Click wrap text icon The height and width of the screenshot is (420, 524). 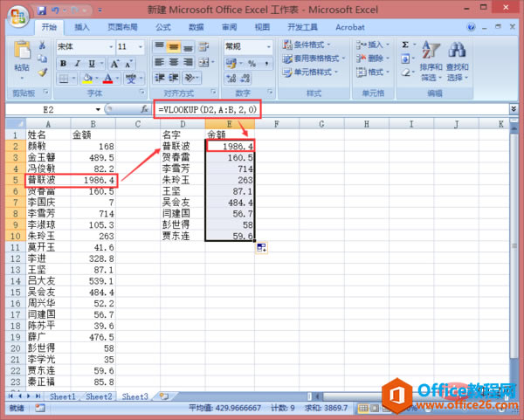pyautogui.click(x=203, y=47)
